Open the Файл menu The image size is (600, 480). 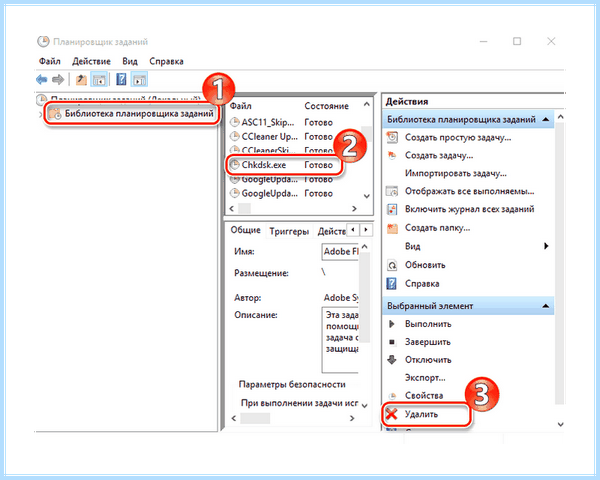click(x=50, y=61)
